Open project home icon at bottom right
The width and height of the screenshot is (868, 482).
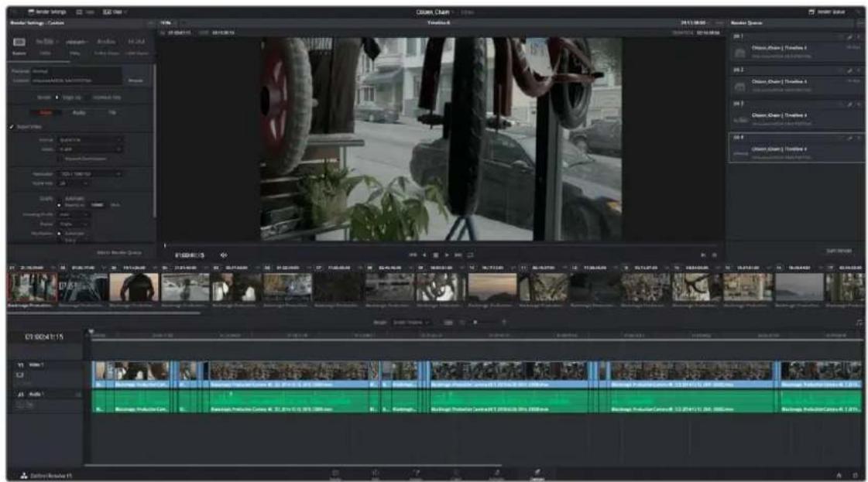(x=839, y=475)
